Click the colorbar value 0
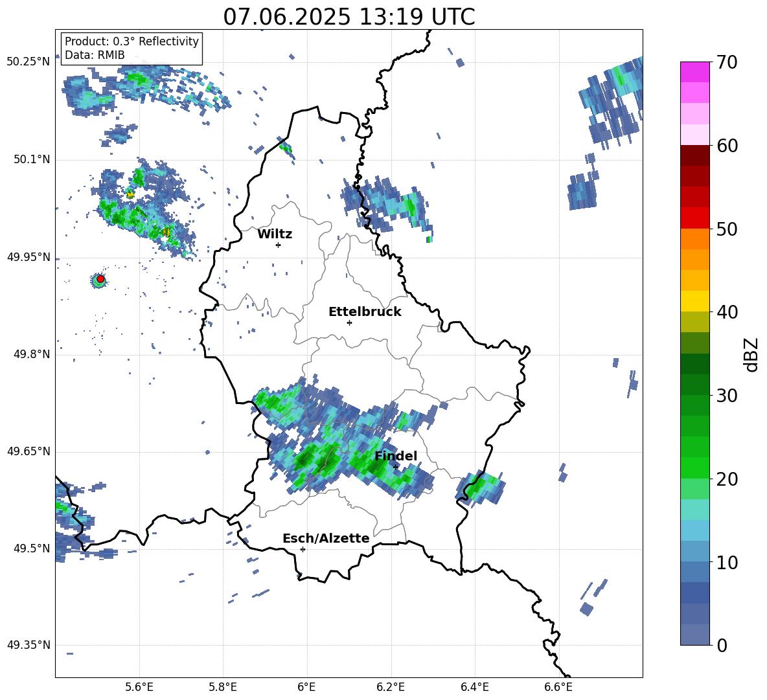 (x=722, y=645)
